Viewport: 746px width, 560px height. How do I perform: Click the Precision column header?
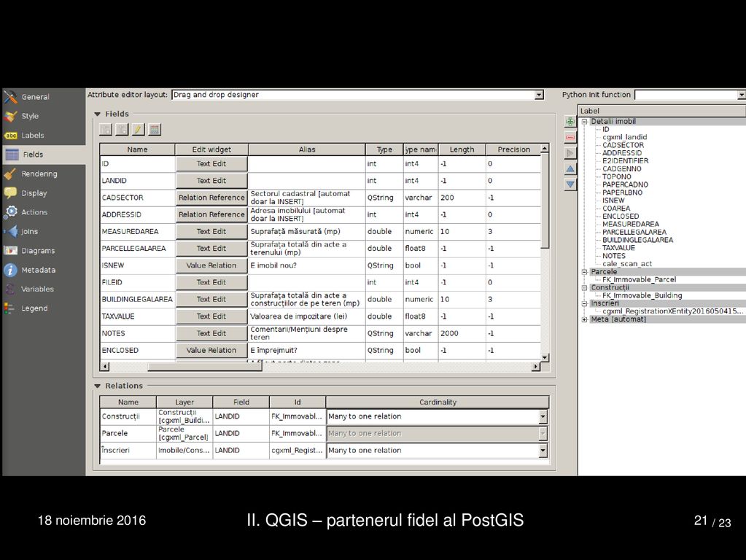tap(514, 149)
